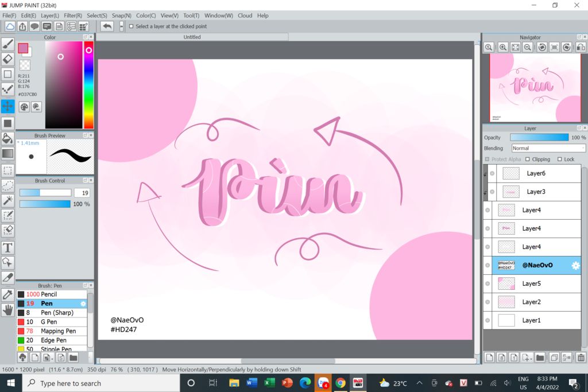588x392 pixels.
Task: Add a new layer folder
Action: pyautogui.click(x=540, y=358)
